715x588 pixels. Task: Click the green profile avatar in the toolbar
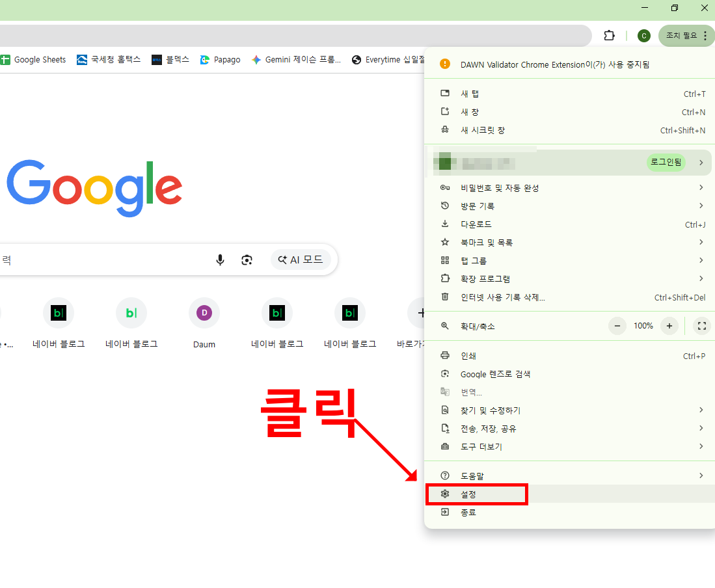coord(643,36)
